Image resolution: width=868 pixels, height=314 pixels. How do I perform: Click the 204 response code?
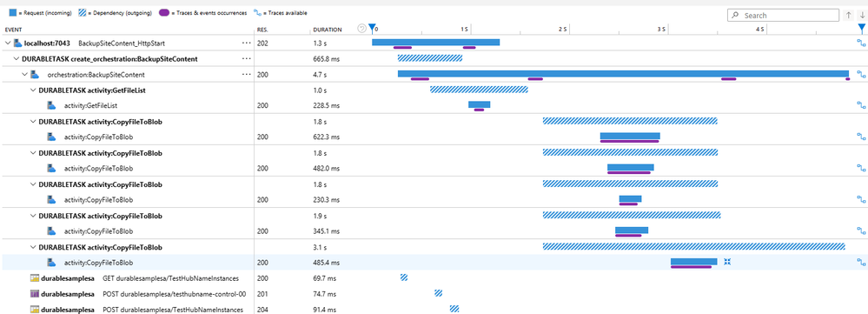point(262,309)
